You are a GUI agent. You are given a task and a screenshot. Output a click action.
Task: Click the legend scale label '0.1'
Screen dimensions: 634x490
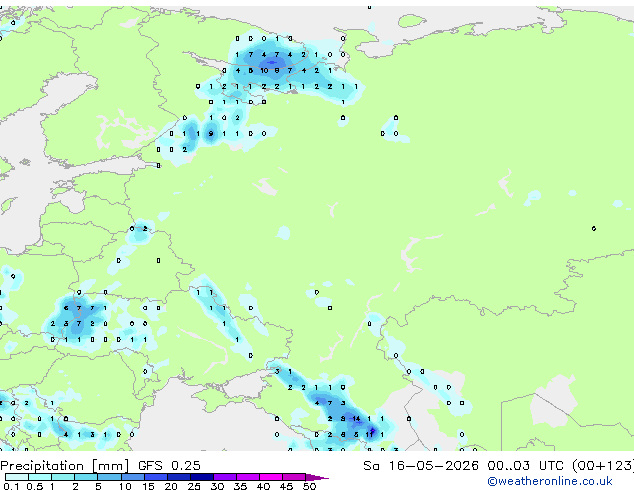coord(10,486)
